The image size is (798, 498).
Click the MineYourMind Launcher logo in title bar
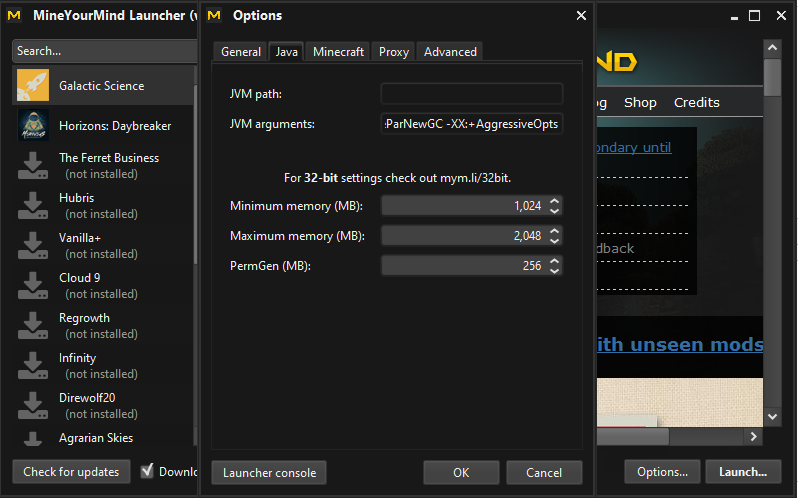coord(14,15)
